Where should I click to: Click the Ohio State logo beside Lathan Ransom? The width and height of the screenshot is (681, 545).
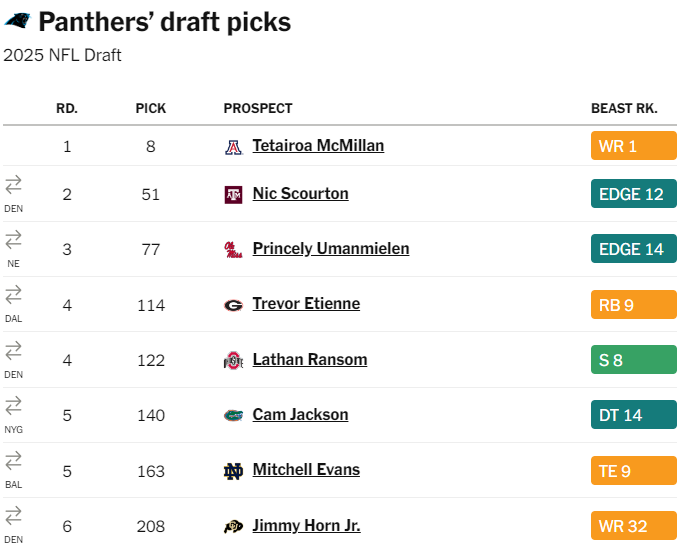[233, 361]
